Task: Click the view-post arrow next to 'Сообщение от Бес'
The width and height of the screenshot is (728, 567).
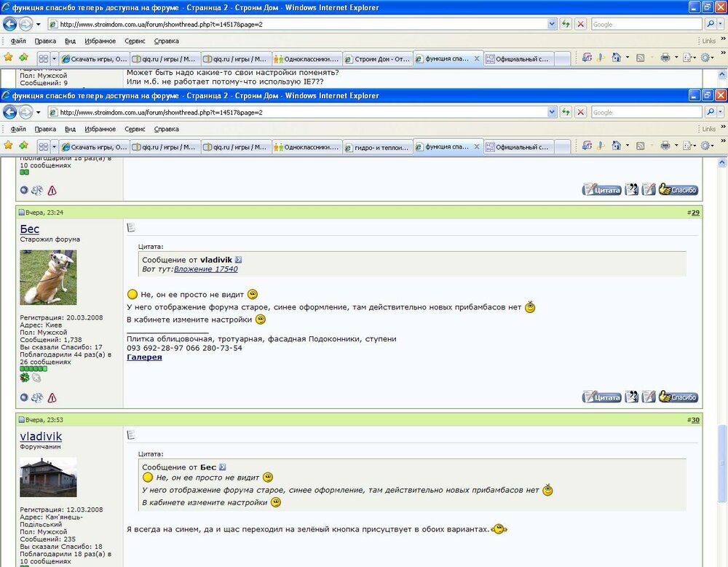Action: [222, 467]
